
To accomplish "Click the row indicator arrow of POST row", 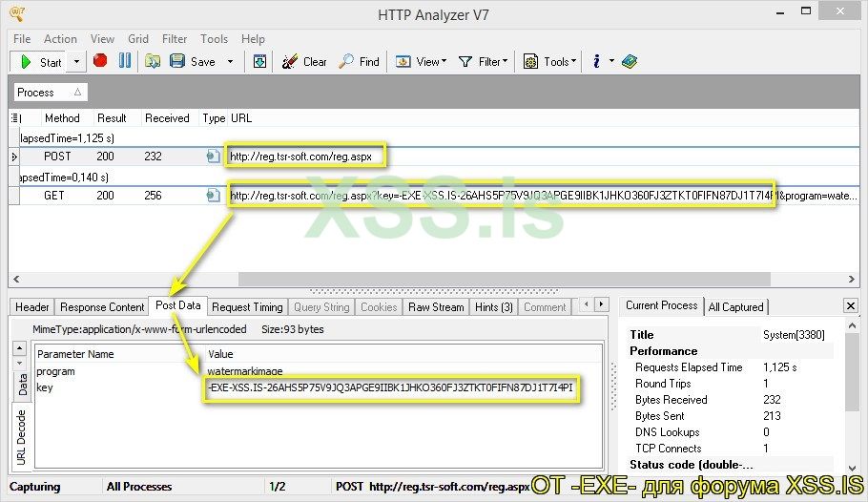I will coord(14,157).
